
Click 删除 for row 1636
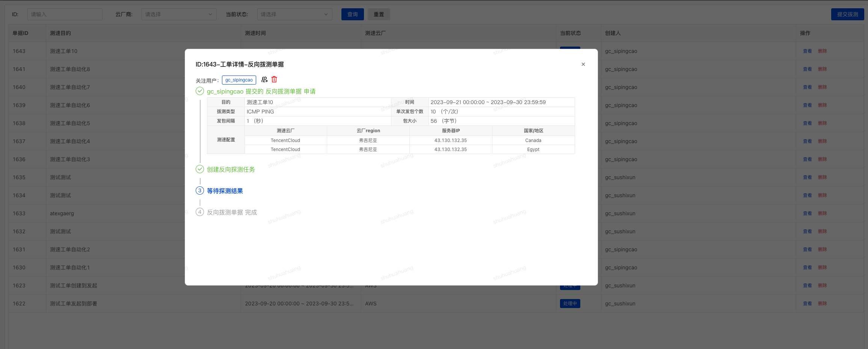[x=822, y=159]
